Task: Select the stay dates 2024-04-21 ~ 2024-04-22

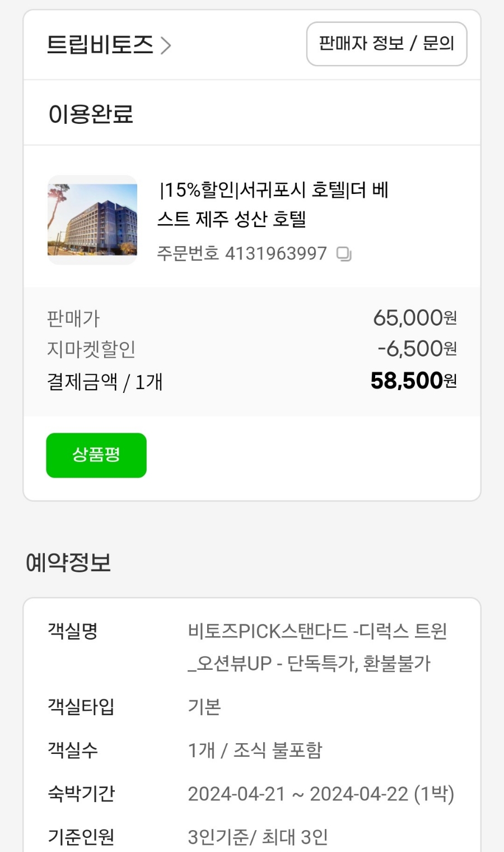Action: point(320,794)
